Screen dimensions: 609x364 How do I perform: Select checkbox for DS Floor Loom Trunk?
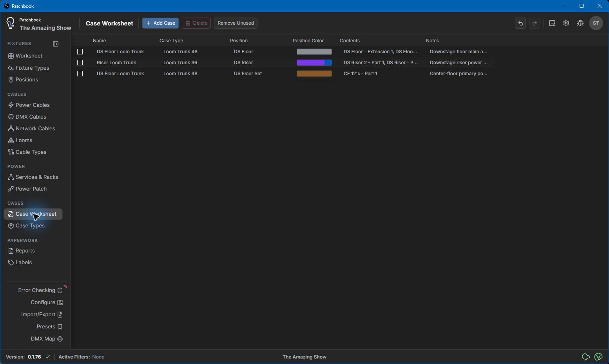coord(80,52)
